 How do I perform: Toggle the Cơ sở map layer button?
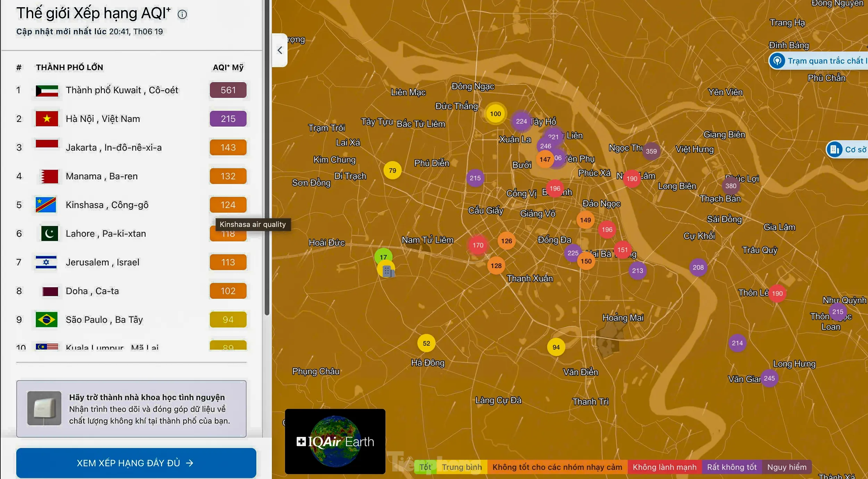tap(847, 150)
